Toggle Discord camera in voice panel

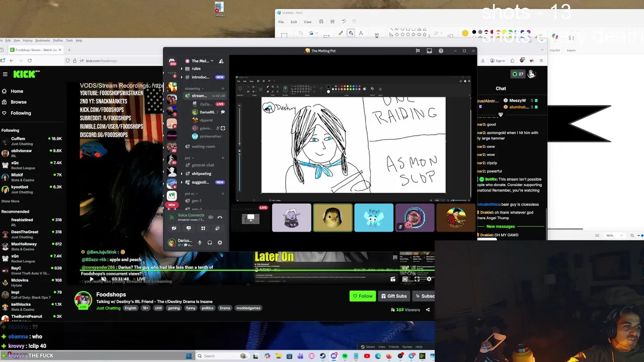174,228
